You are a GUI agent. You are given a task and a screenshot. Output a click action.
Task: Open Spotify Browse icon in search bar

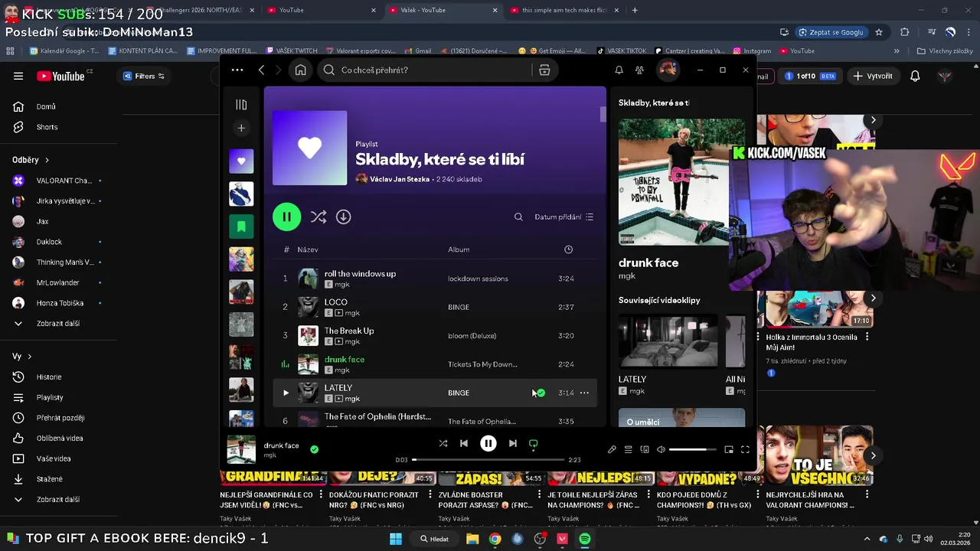pyautogui.click(x=544, y=70)
